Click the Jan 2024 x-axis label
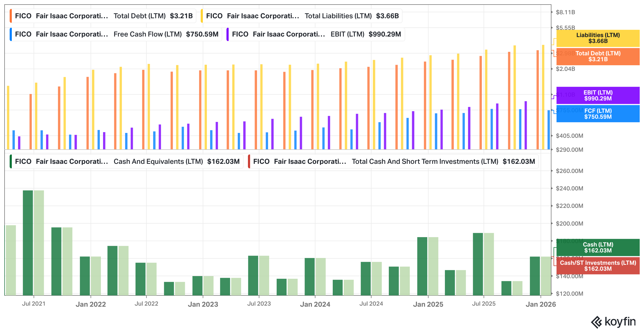Image resolution: width=644 pixels, height=333 pixels. point(315,304)
